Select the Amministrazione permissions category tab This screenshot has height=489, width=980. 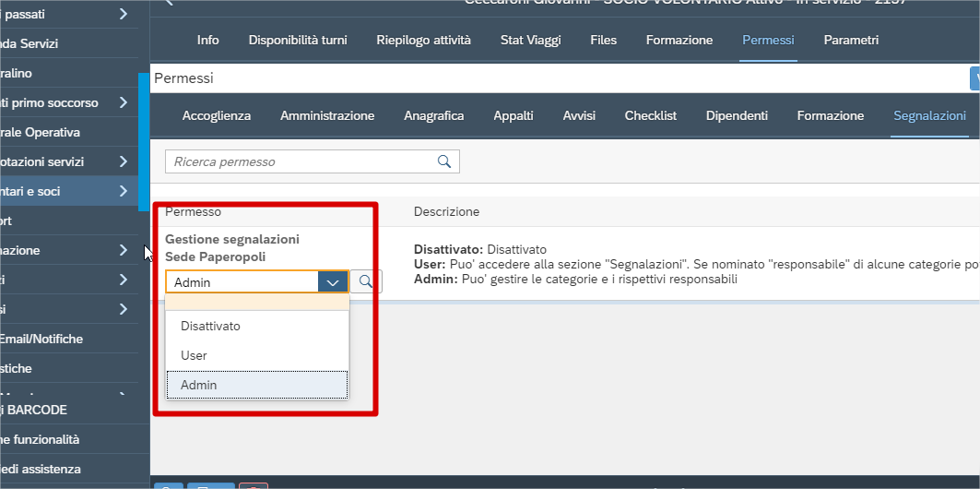(327, 115)
